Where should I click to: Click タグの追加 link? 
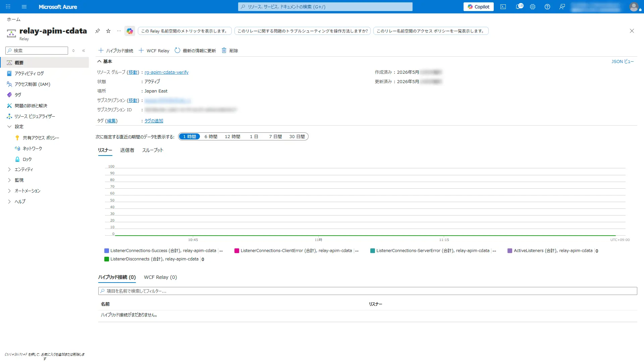(x=154, y=121)
